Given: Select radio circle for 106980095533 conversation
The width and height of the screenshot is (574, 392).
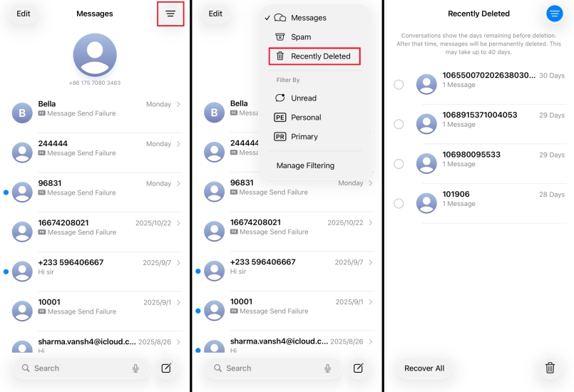Looking at the screenshot, I should (x=399, y=164).
